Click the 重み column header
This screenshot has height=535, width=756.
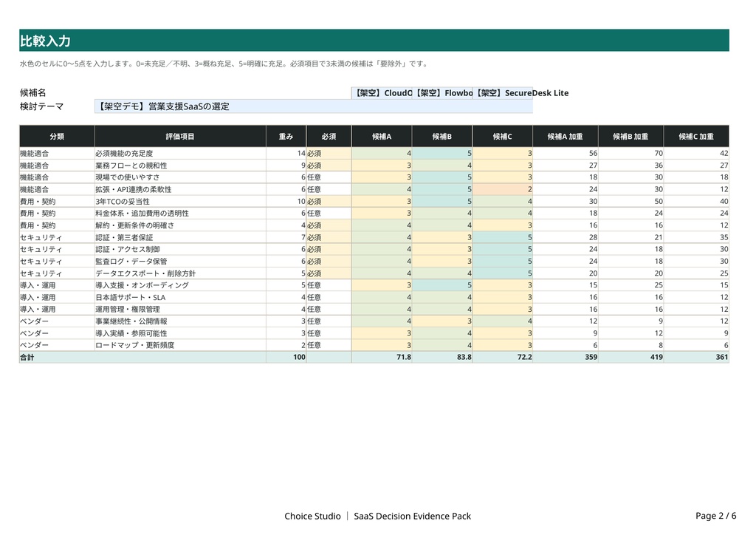[286, 137]
